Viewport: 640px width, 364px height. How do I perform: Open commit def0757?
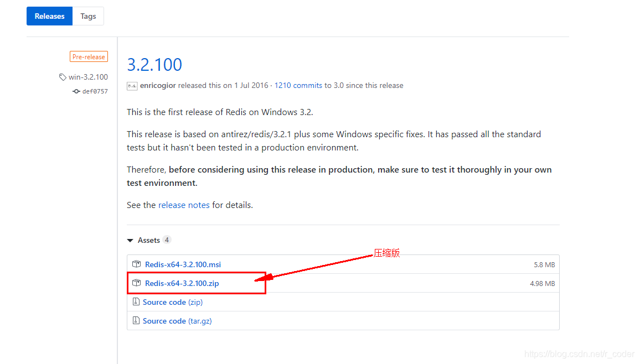pos(95,91)
